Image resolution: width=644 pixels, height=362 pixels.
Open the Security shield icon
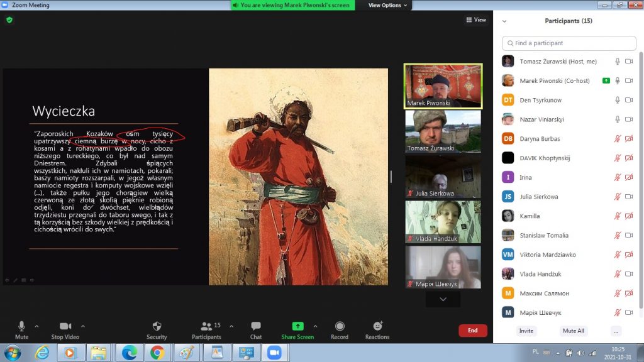click(x=157, y=327)
